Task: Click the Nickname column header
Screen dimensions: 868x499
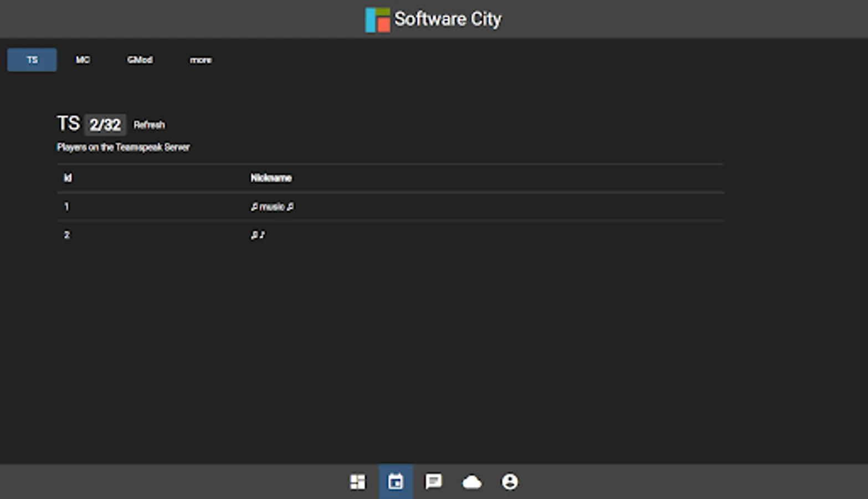Action: click(271, 178)
